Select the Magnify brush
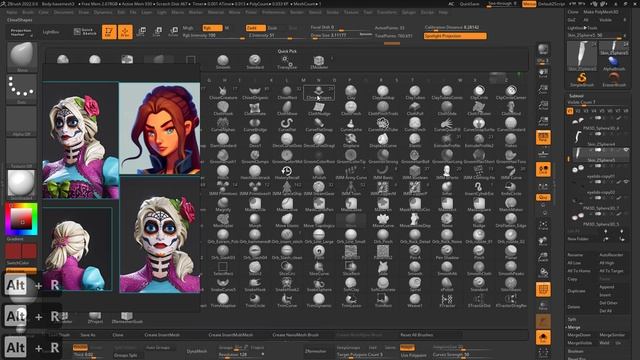The width and height of the screenshot is (640, 360). (223, 204)
